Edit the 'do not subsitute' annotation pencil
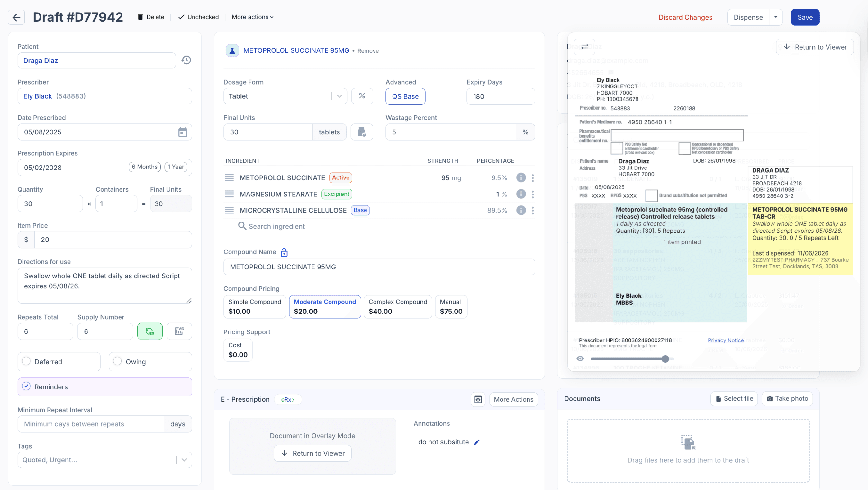The height and width of the screenshot is (490, 868). tap(476, 442)
